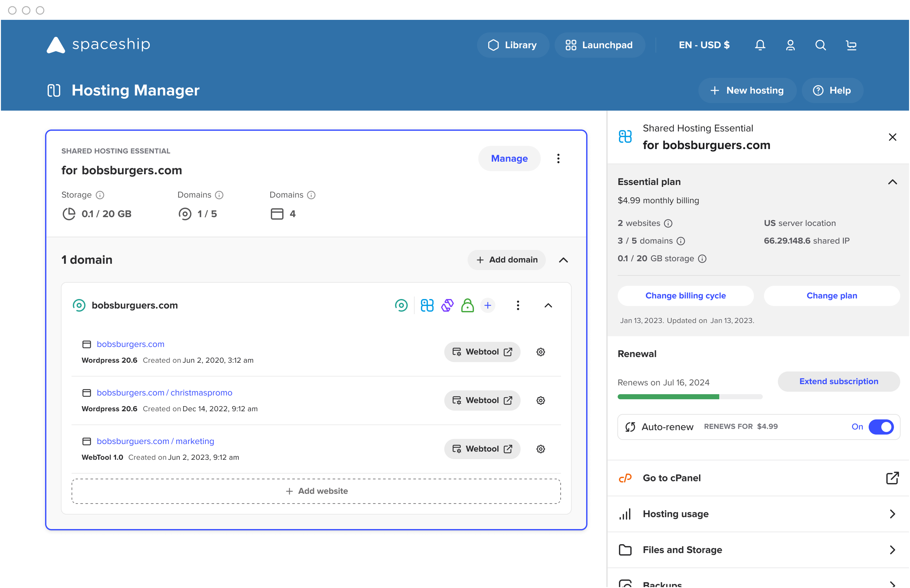Click the Files and Storage folder icon
This screenshot has width=910, height=588.
coord(625,550)
